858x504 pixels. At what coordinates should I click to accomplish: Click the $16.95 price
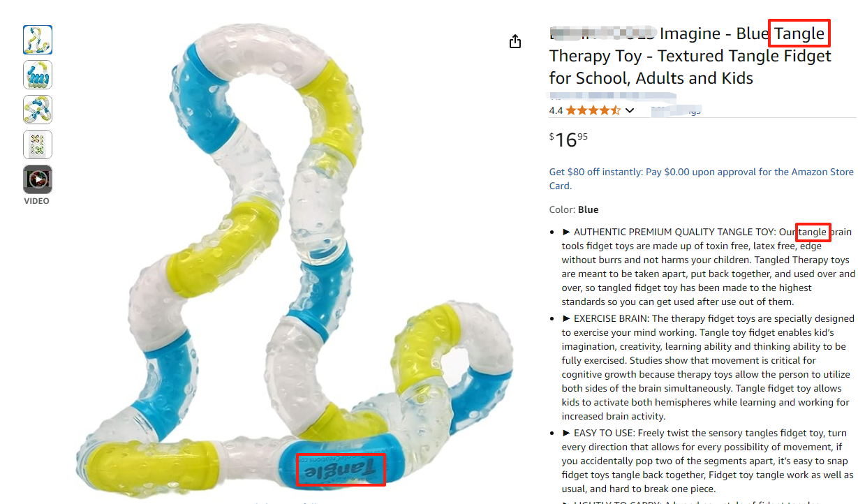[x=568, y=139]
